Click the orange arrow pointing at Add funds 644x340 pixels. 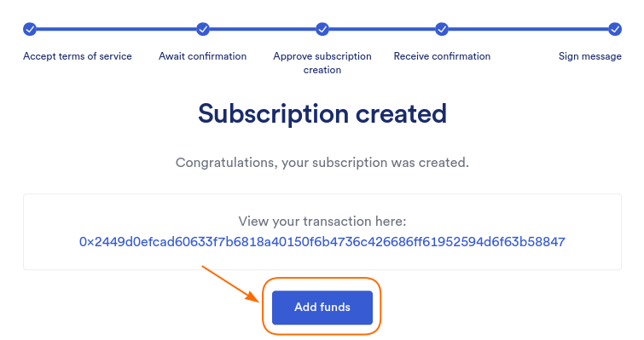tap(230, 285)
